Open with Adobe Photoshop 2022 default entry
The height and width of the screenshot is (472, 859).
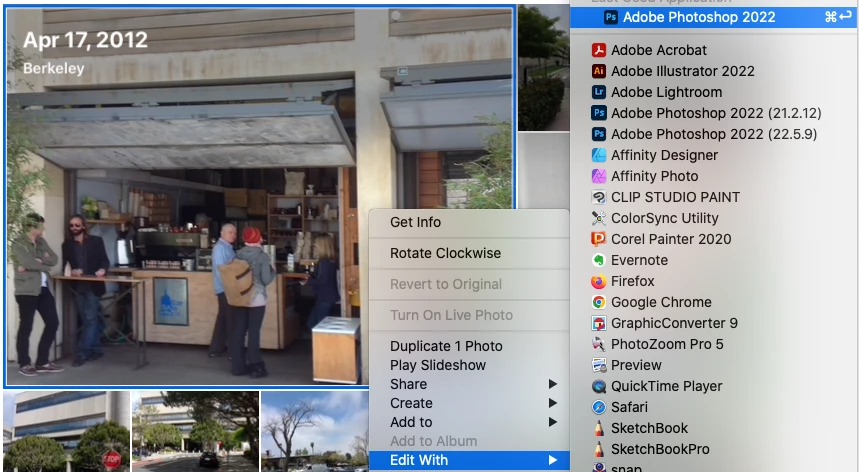point(713,18)
